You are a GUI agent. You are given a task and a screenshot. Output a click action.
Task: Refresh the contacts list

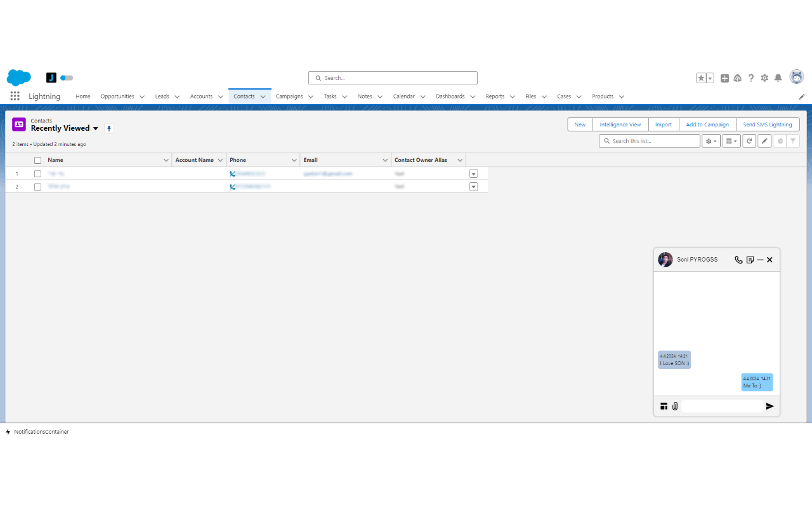tap(749, 141)
